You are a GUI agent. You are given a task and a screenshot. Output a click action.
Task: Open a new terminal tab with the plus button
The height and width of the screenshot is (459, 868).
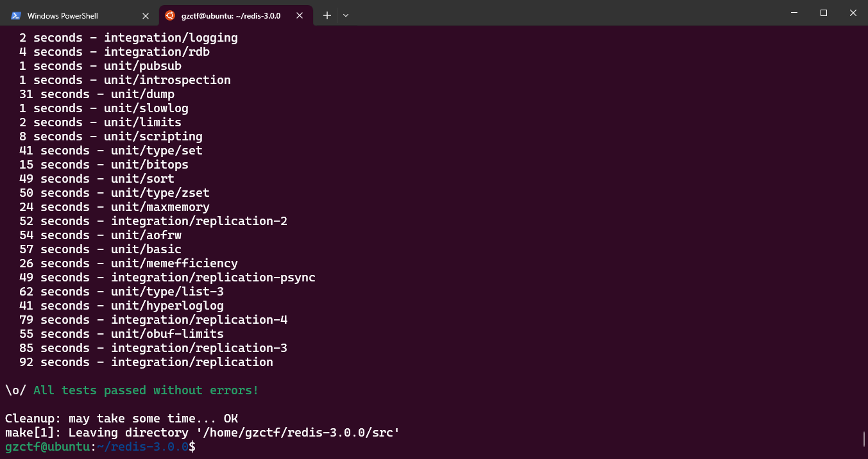pyautogui.click(x=327, y=15)
